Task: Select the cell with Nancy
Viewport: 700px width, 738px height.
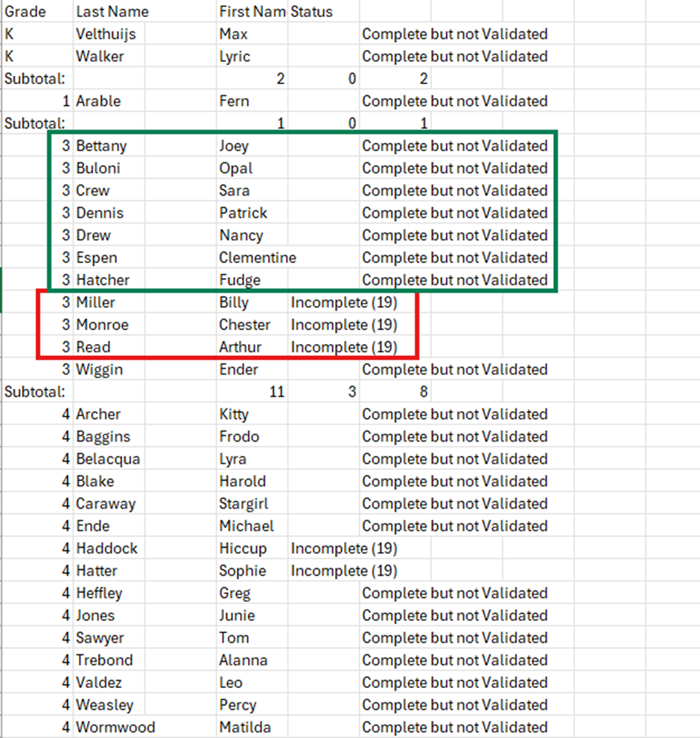Action: coord(252,235)
